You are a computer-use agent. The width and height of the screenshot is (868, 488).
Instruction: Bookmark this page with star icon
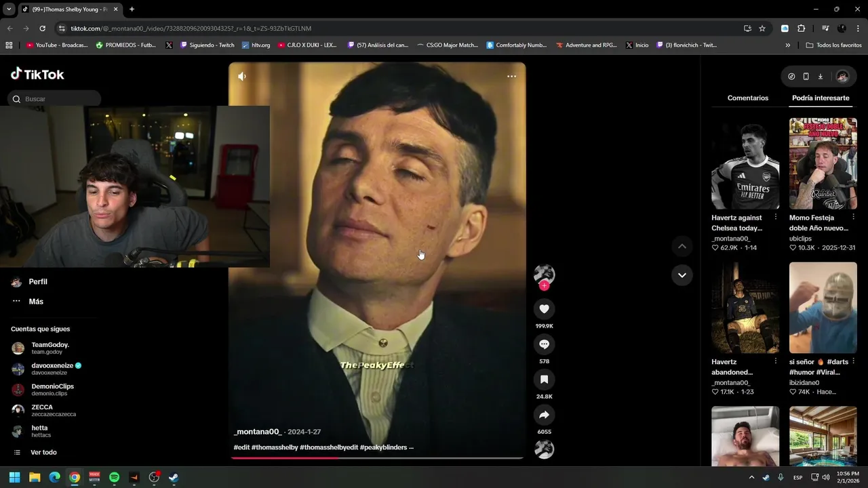762,28
